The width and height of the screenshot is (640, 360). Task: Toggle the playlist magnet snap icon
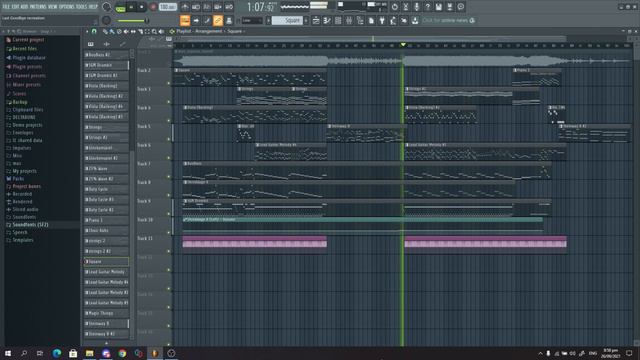click(94, 31)
